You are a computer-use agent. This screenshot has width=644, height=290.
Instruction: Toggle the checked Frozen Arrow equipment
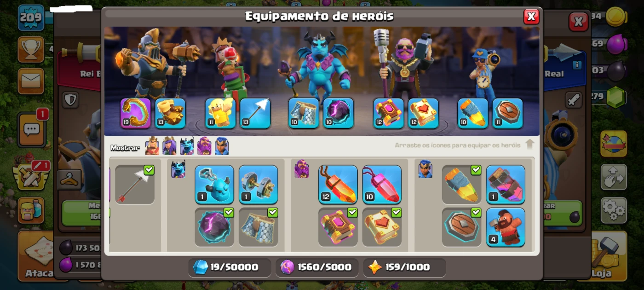135,185
